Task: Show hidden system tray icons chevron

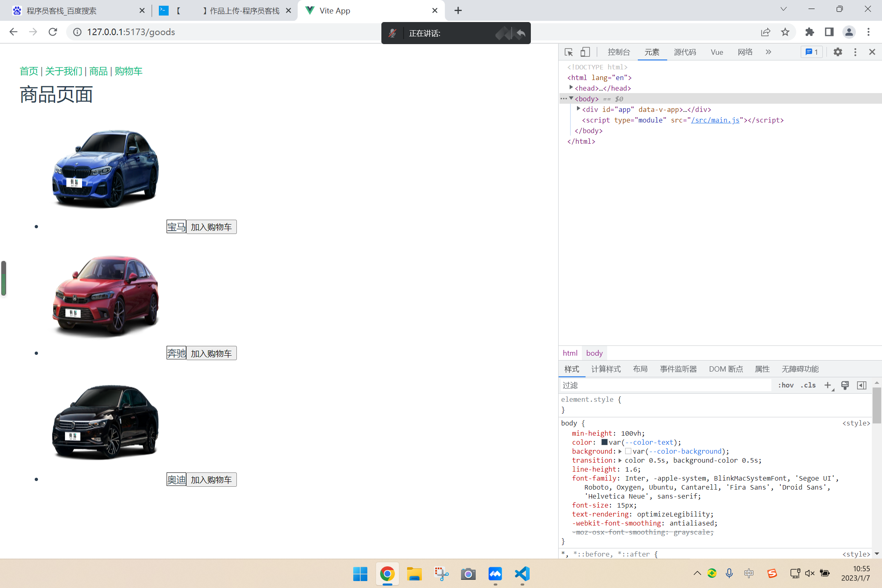Action: (697, 573)
